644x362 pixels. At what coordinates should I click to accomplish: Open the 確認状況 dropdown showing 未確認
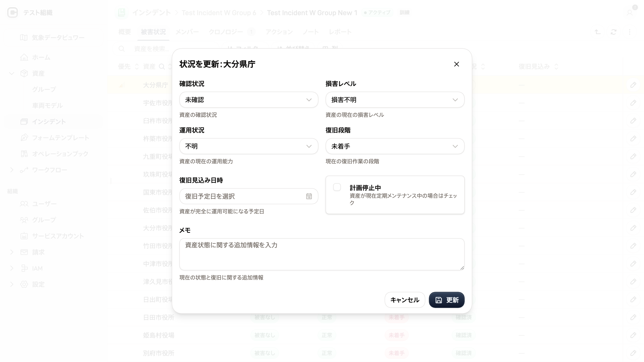click(x=248, y=100)
